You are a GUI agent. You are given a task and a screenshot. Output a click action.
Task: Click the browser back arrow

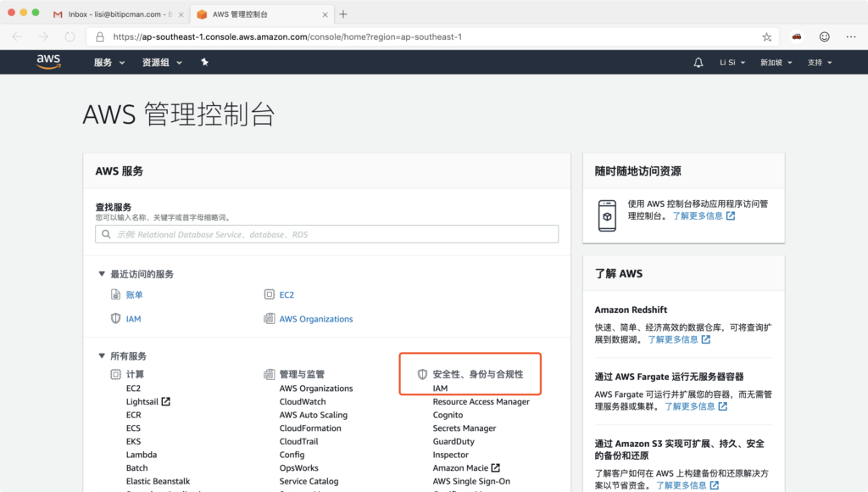click(17, 36)
